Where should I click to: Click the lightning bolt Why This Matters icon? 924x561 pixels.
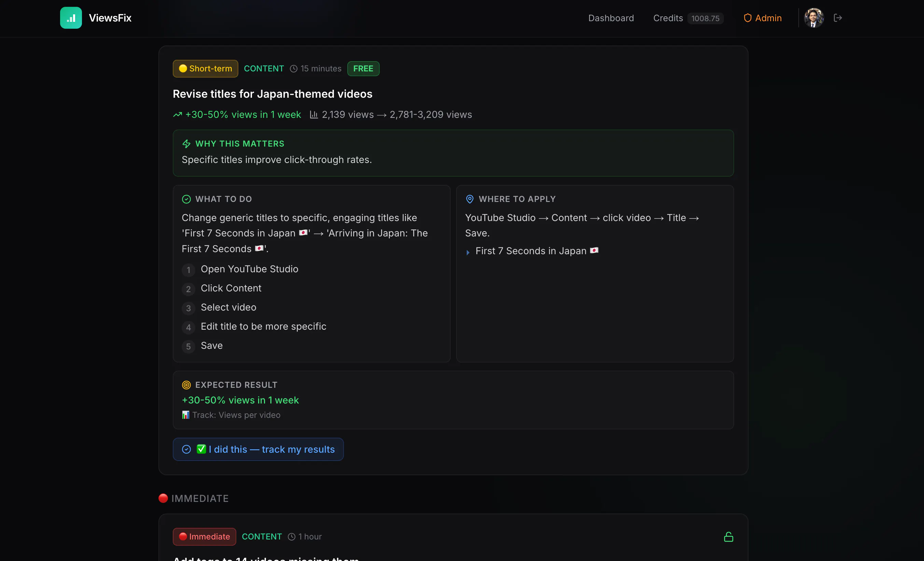pos(186,144)
